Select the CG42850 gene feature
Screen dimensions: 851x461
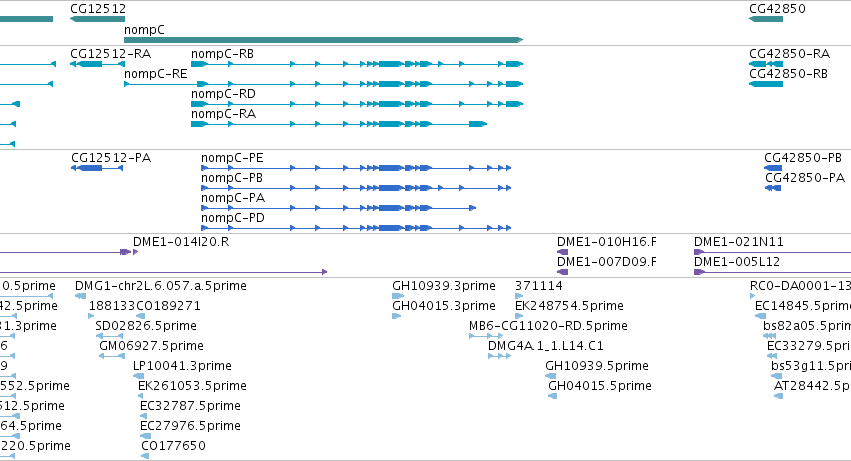[x=766, y=19]
